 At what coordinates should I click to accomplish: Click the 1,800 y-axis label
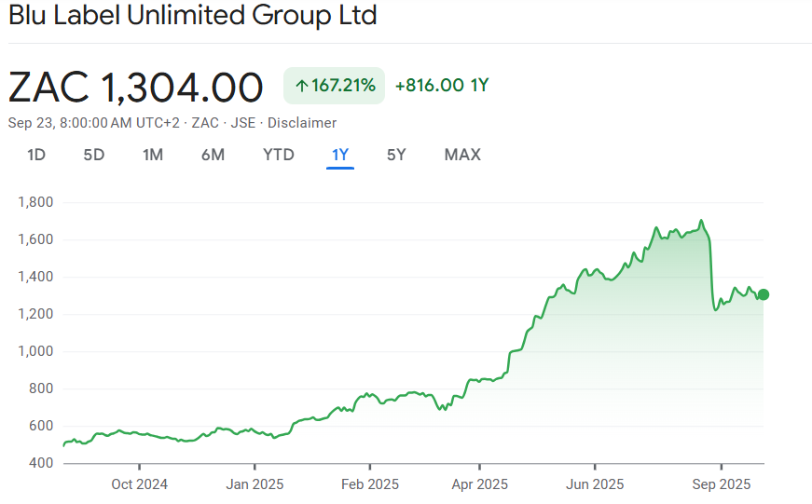[x=35, y=202]
